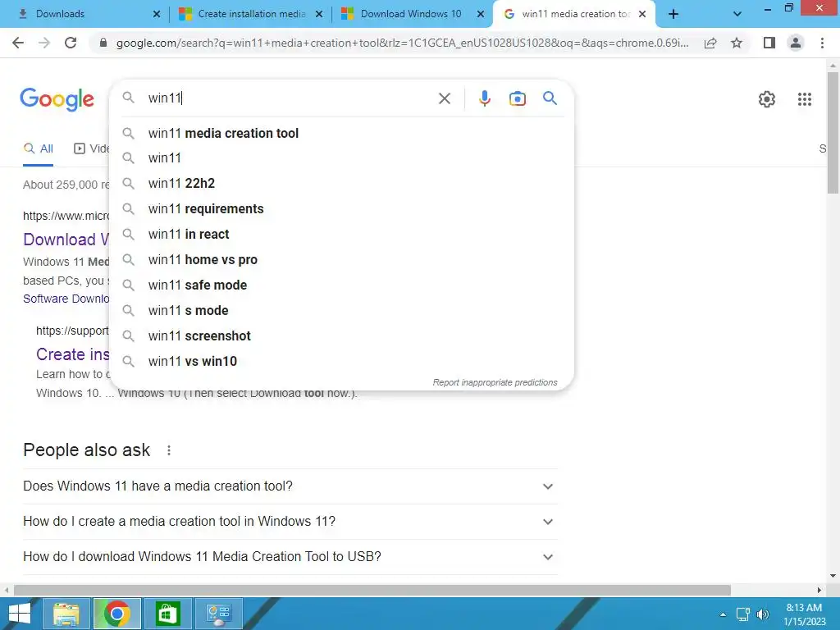Expand How do I download to USB question
840x630 pixels.
[x=290, y=557]
